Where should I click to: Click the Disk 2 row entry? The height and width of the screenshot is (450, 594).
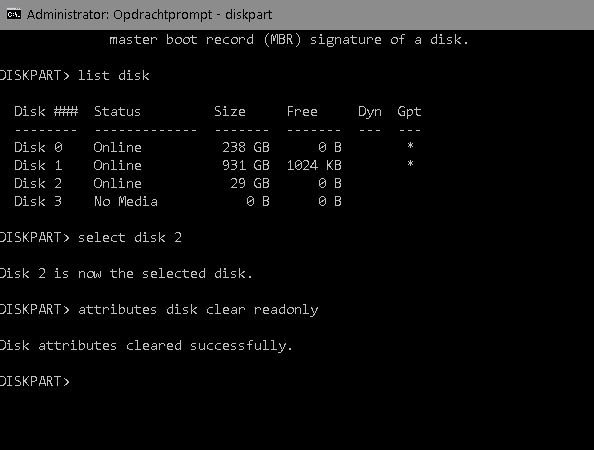pos(178,183)
